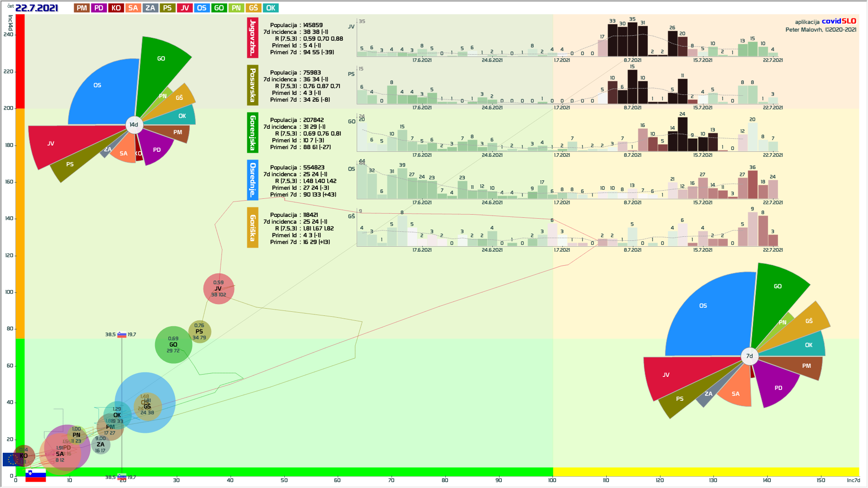Viewport: 868px width, 488px height.
Task: Click the PS bubble in scatter plot
Action: (x=199, y=332)
